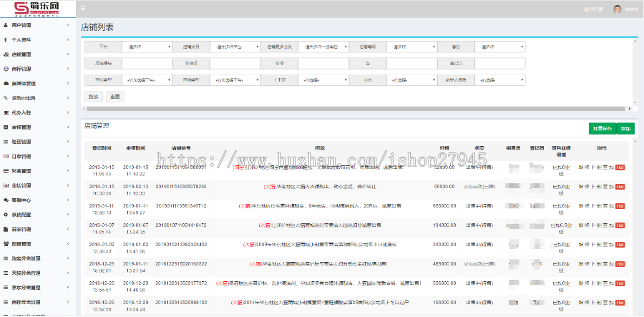Click the filter panel scrollbar right arrow

pos(630,109)
